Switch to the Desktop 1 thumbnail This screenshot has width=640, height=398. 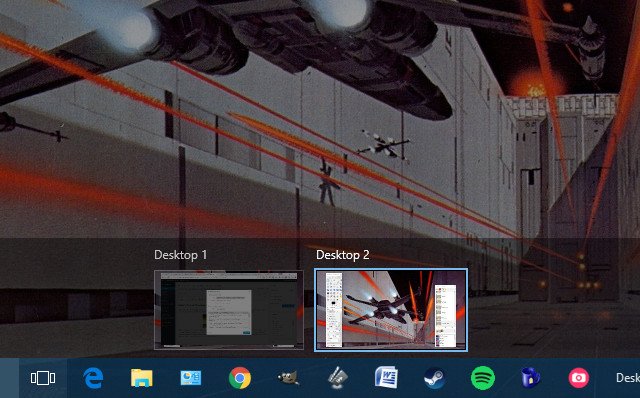click(x=229, y=310)
